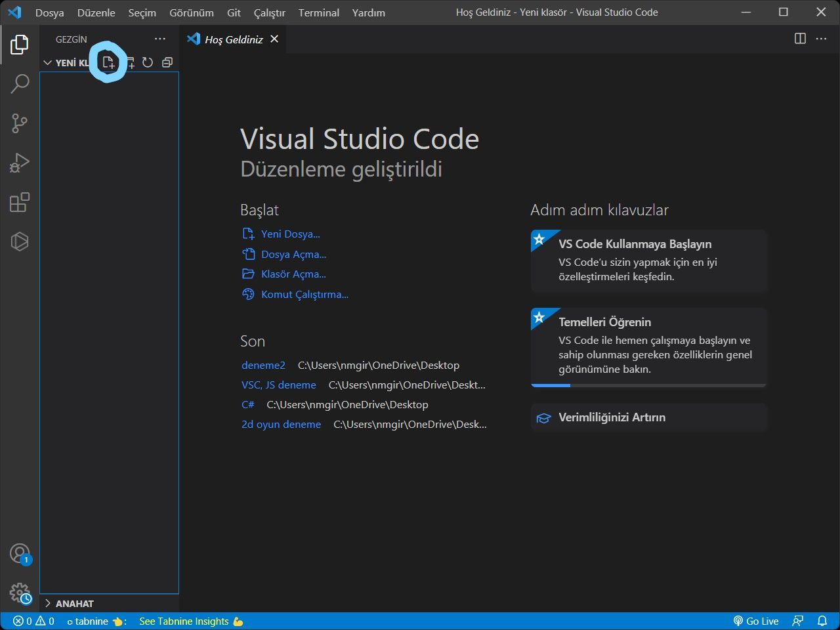Split the editor to the right

(800, 39)
